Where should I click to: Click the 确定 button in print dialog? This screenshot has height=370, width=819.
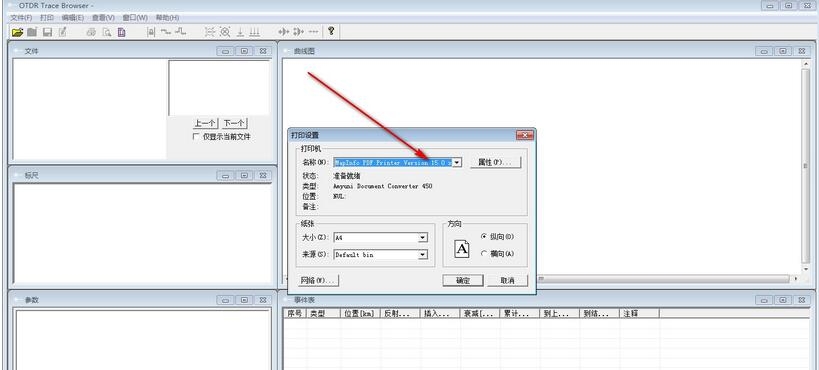coord(463,281)
